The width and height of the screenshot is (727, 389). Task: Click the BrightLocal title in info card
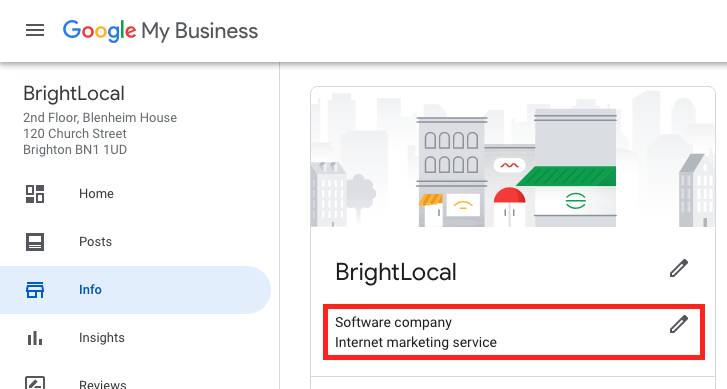pyautogui.click(x=396, y=272)
